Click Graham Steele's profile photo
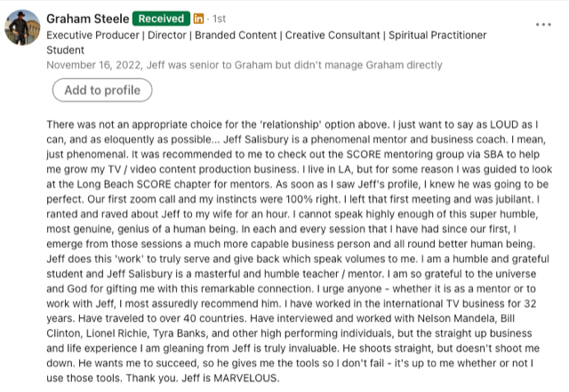This screenshot has width=569, height=392. pyautogui.click(x=22, y=28)
